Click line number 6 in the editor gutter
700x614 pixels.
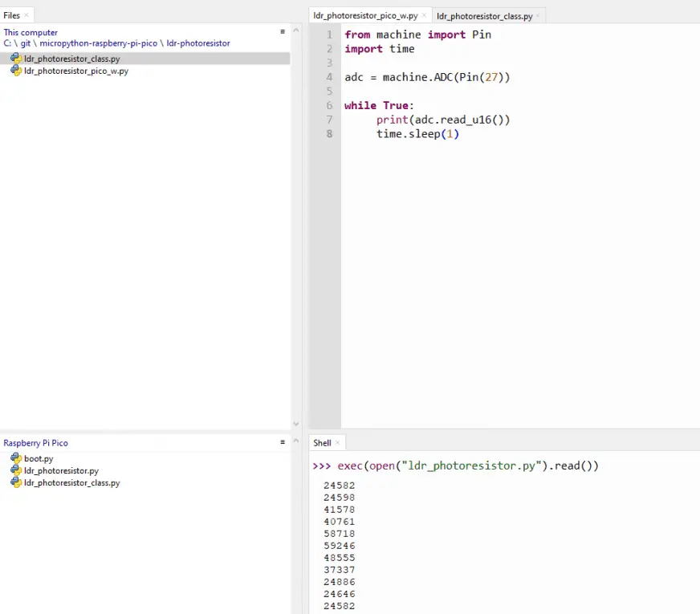point(329,105)
